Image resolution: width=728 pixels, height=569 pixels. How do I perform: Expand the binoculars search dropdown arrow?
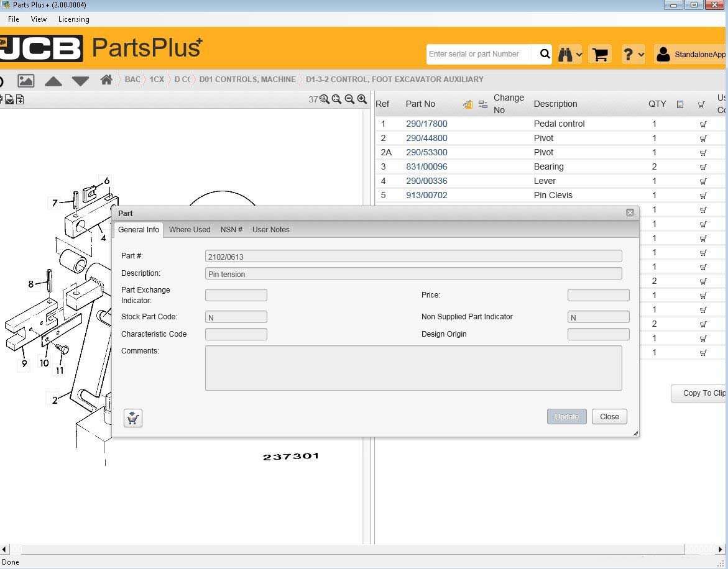coord(579,55)
